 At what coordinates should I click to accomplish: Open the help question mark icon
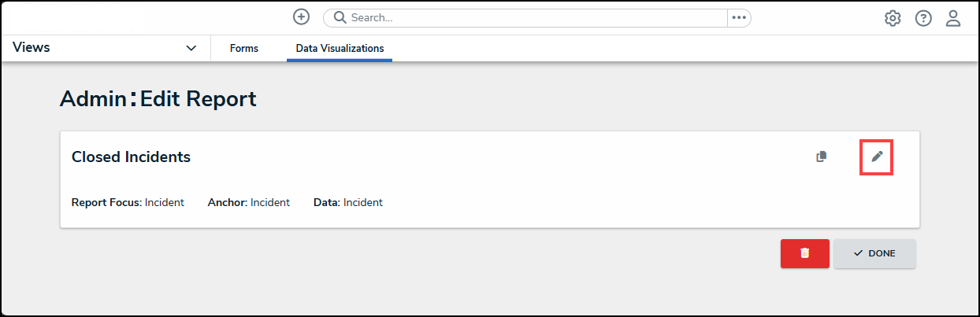click(x=923, y=18)
